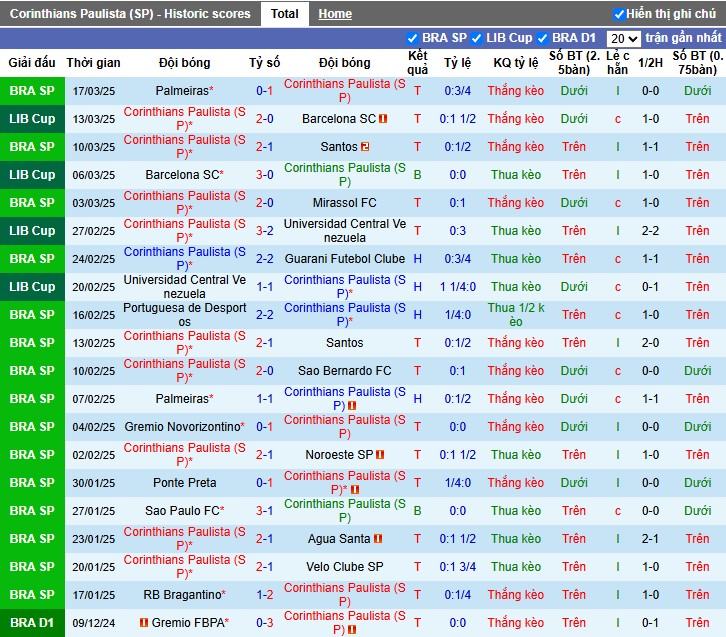Viewport: 726px width, 637px height.
Task: Open Ponte Preta team link
Action: pyautogui.click(x=184, y=483)
